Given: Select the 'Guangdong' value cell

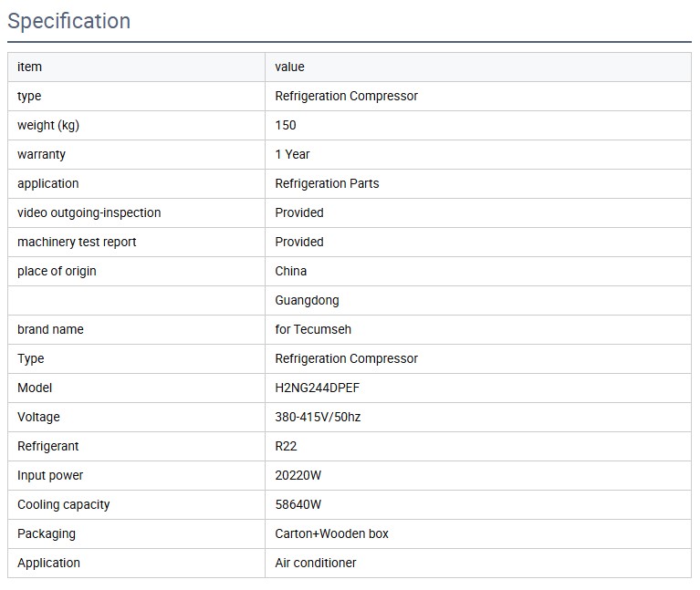Looking at the screenshot, I should tap(478, 301).
